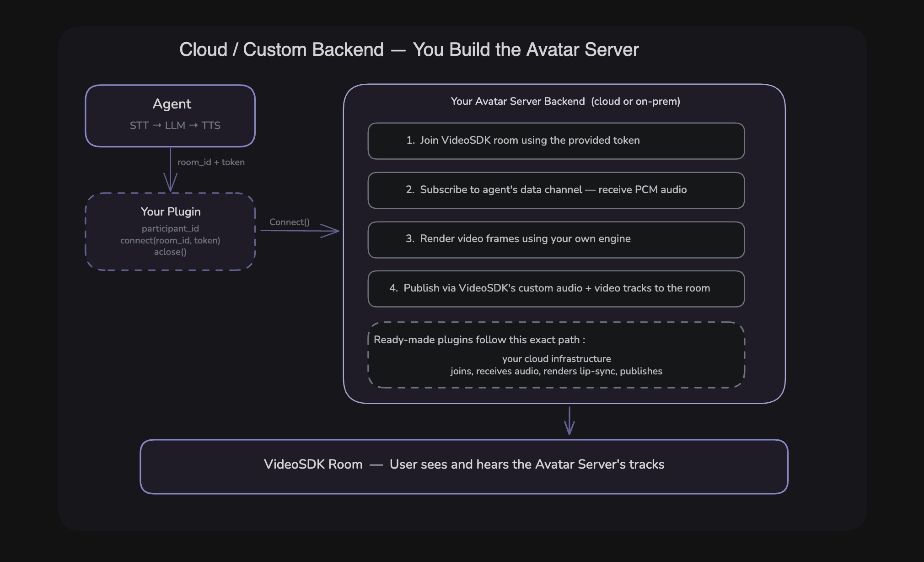Click the connect(room_id, token) text in Your Plugin
924x562 pixels.
(x=170, y=240)
